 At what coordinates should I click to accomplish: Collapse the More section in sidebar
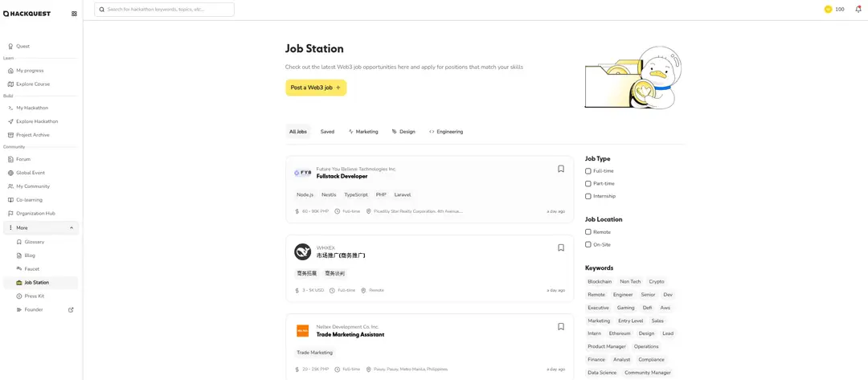tap(72, 228)
